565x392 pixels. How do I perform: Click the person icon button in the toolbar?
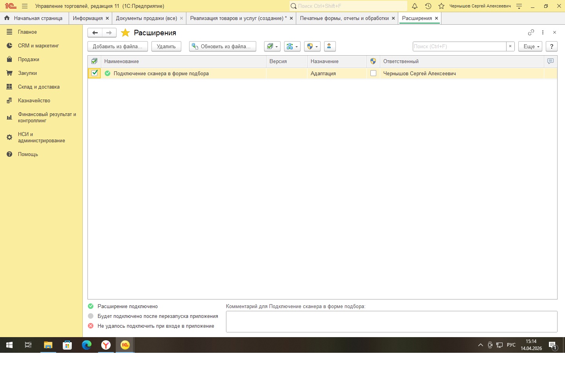330,46
